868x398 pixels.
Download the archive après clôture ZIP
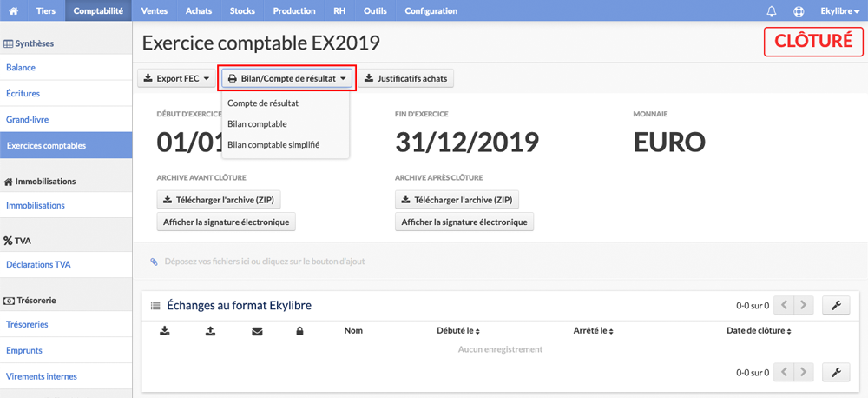click(457, 200)
